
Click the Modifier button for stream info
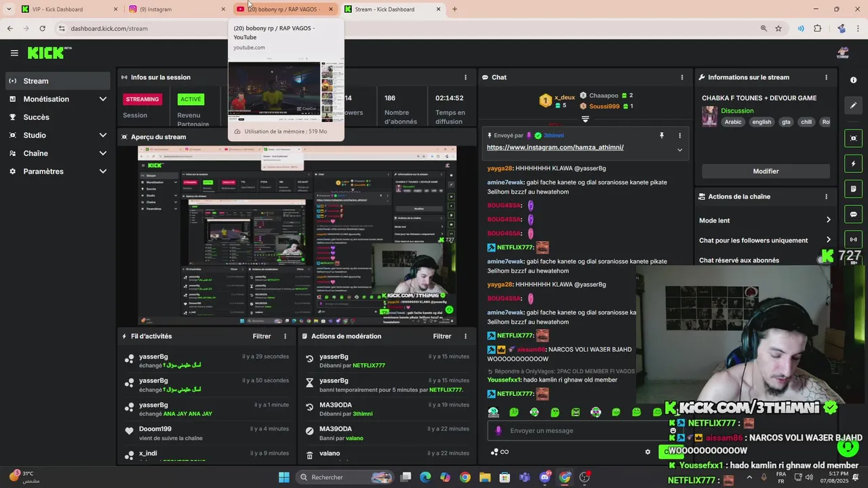[x=766, y=171]
